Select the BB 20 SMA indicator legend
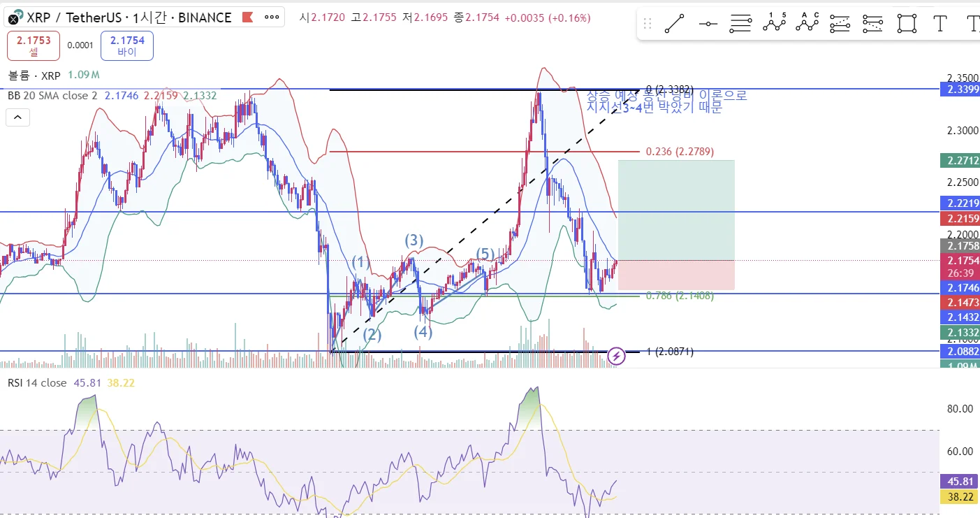 point(52,96)
